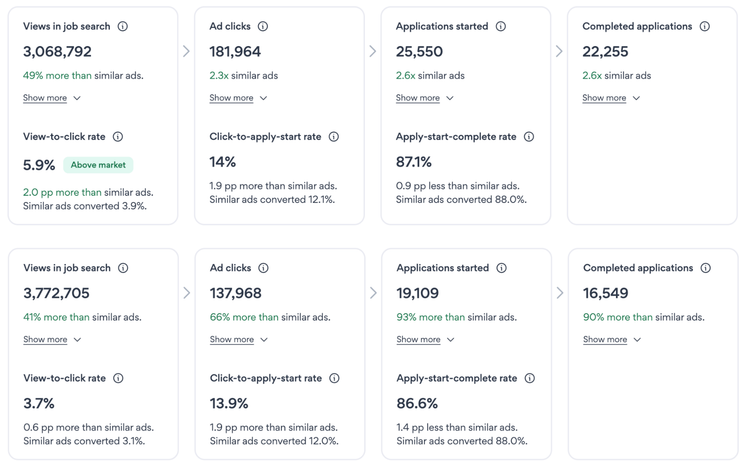Click info icon for Apply-start-complete rate above 86.6%
750x468 pixels.
530,379
